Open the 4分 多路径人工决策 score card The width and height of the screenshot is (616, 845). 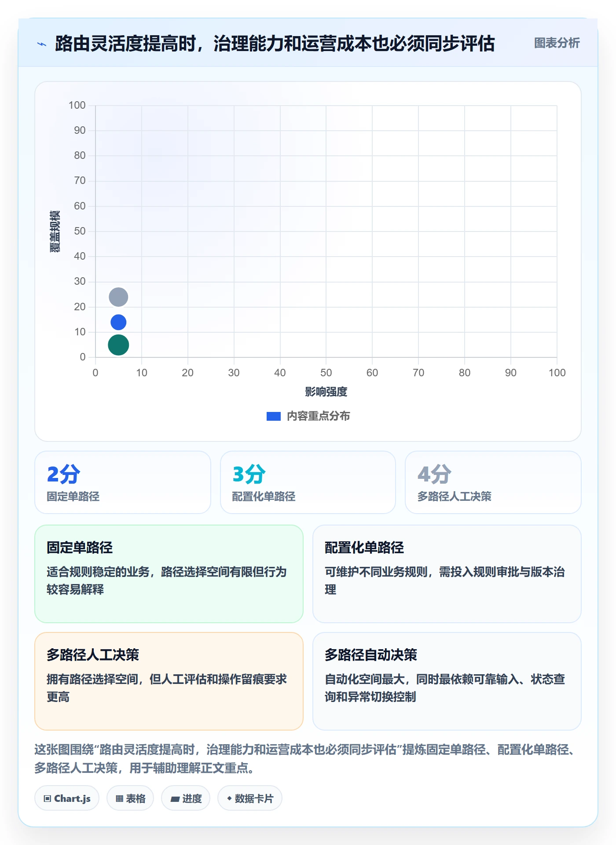pyautogui.click(x=493, y=482)
